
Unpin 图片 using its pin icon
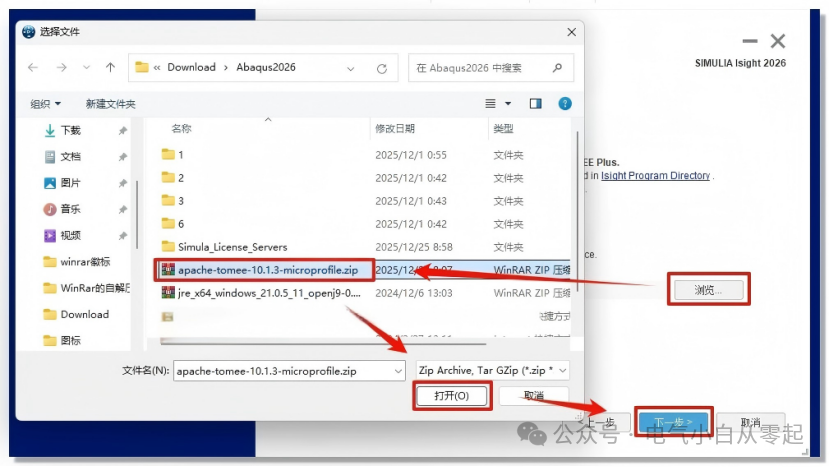tap(122, 183)
